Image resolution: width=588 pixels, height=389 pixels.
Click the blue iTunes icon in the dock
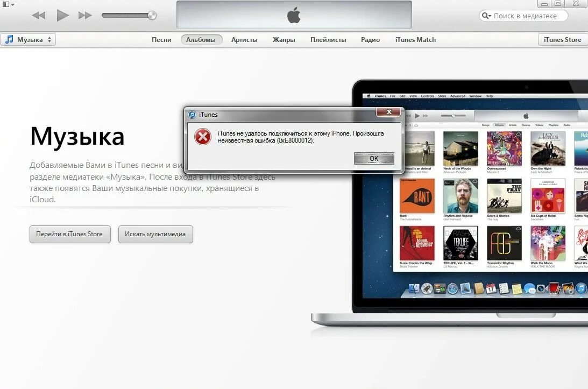click(x=580, y=288)
